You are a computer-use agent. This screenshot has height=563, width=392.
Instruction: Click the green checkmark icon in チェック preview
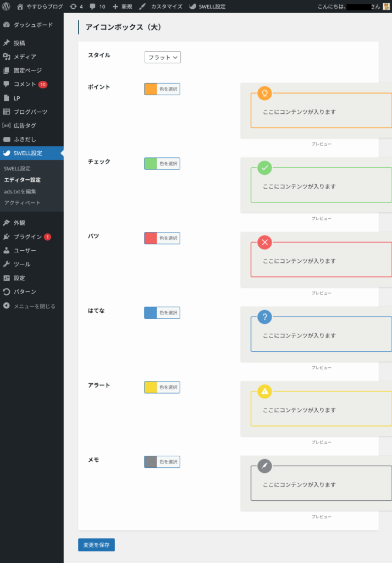click(x=264, y=168)
